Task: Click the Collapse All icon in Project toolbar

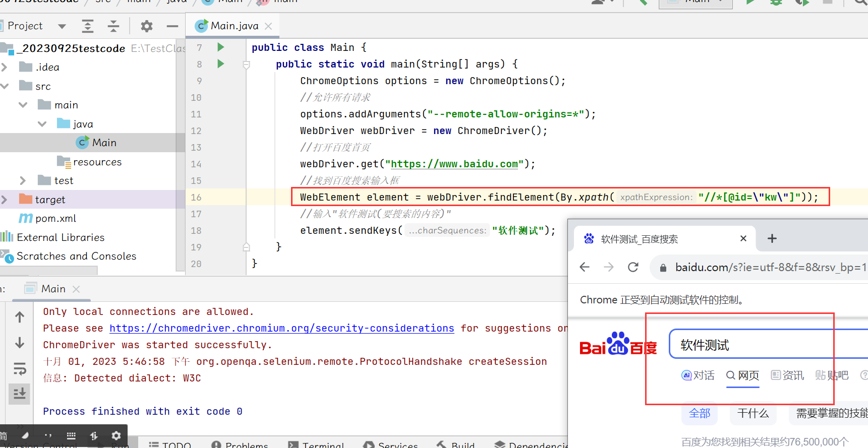Action: point(113,26)
